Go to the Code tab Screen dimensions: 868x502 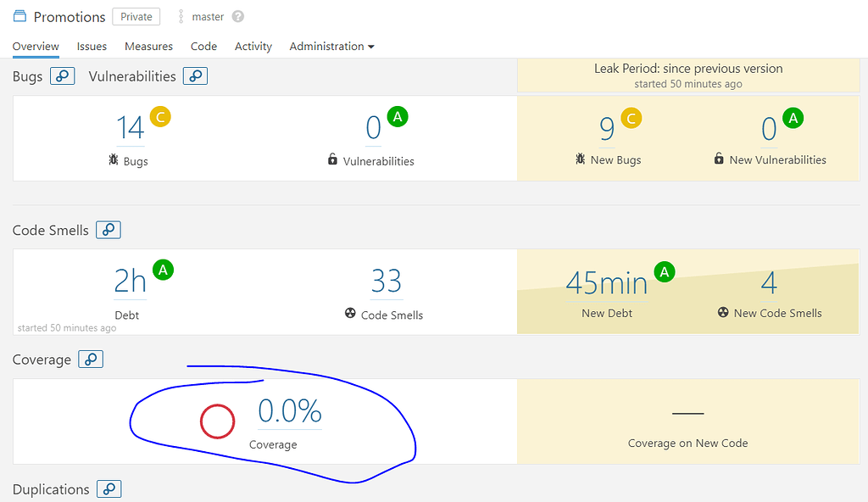pos(203,47)
